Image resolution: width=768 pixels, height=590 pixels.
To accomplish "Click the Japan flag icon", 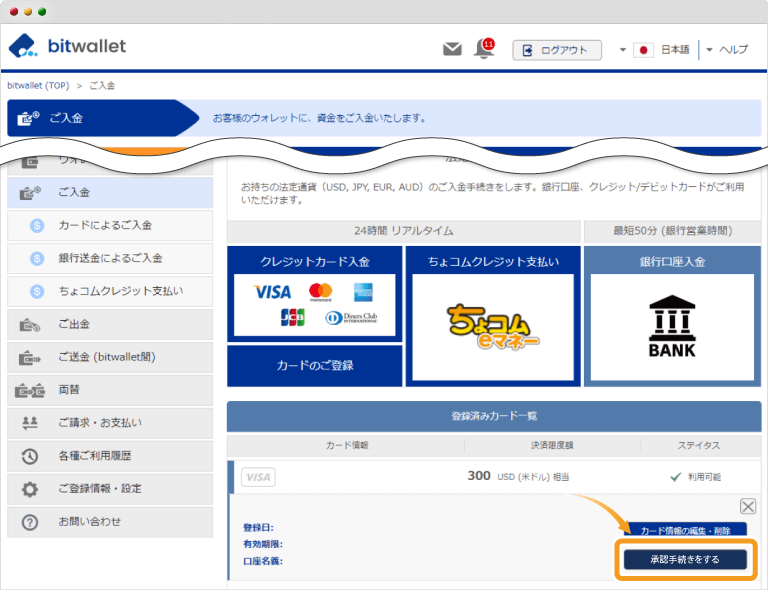I will tap(644, 50).
